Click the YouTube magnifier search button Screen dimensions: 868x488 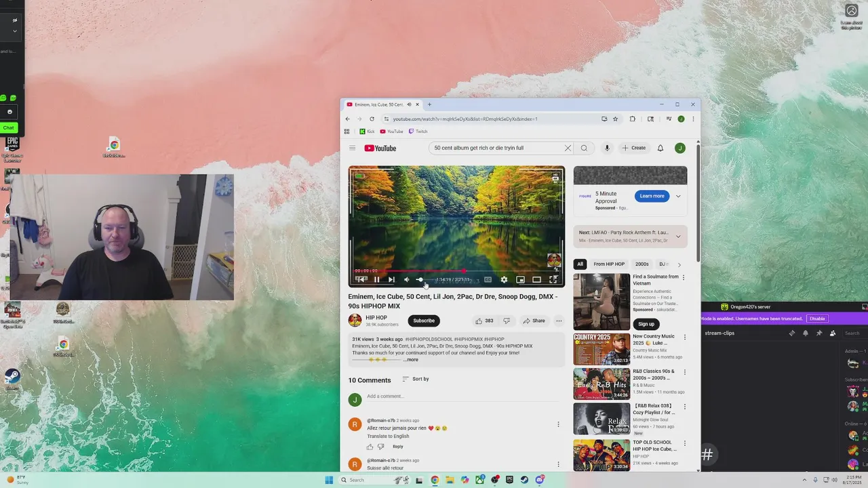[584, 148]
